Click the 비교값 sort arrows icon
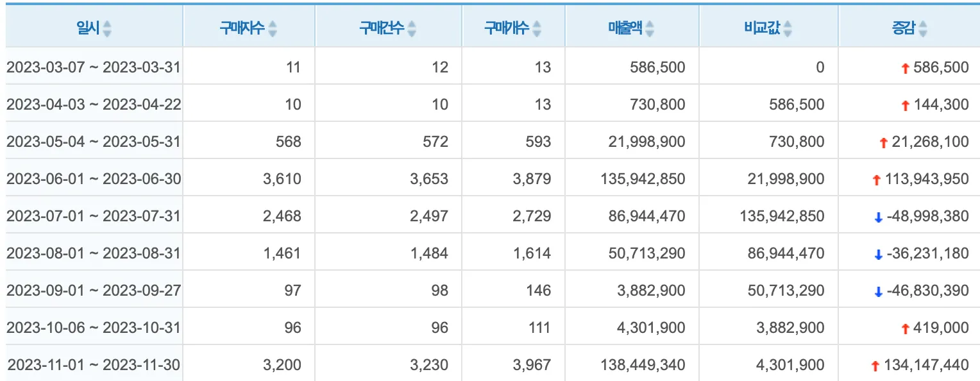Screen dimensions: 980x381 788,29
